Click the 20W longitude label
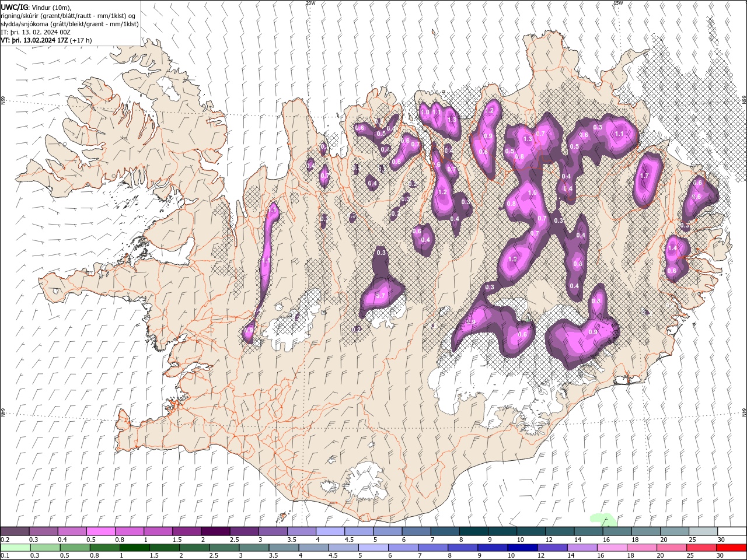The width and height of the screenshot is (747, 560). 310,3
